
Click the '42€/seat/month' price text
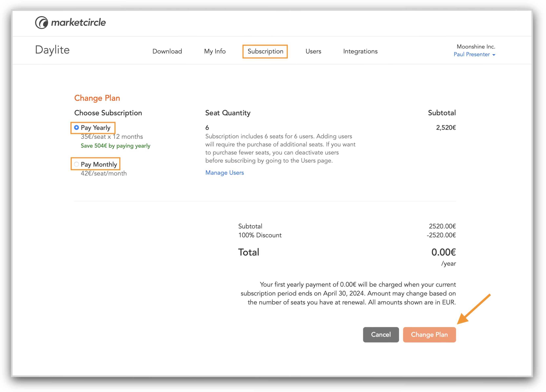tap(103, 173)
